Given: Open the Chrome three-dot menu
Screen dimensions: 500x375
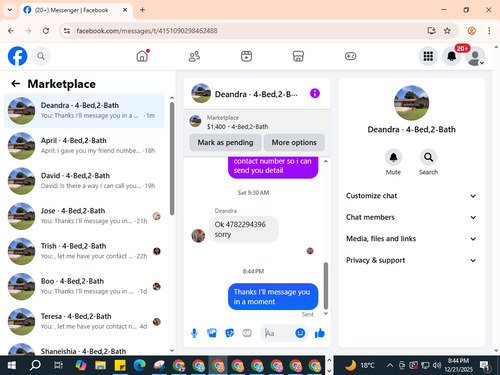Looking at the screenshot, I should coord(489,31).
